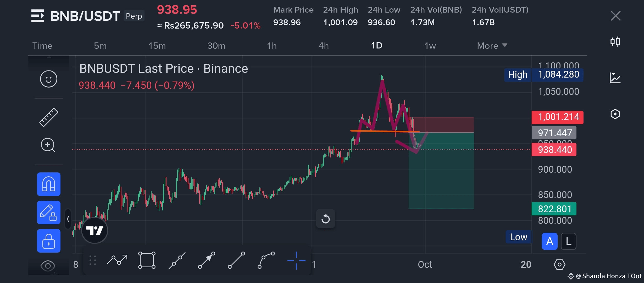Switch to the 30m timeframe

point(216,46)
